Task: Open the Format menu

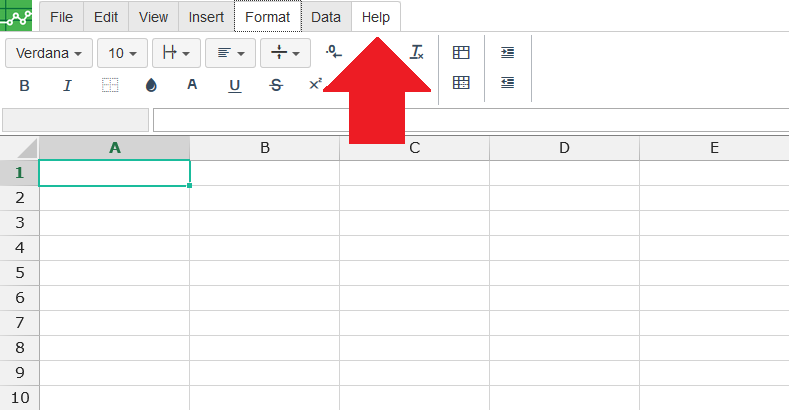Action: click(x=267, y=17)
